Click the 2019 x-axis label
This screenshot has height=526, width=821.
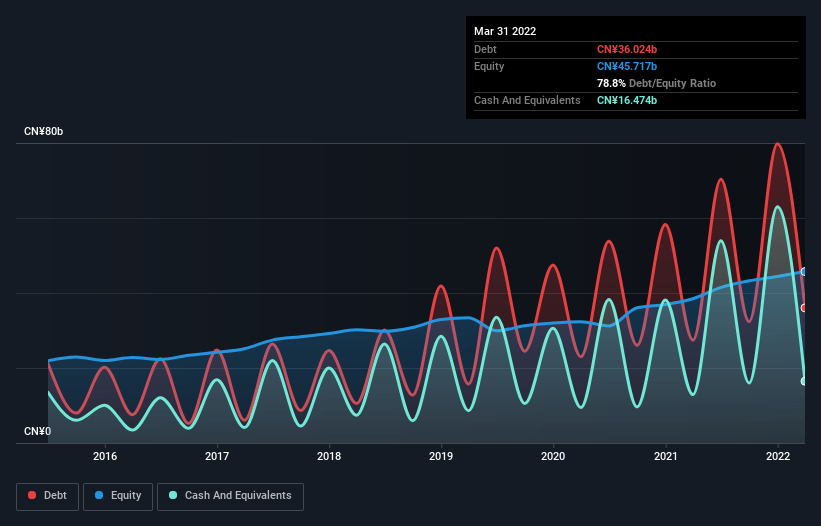441,456
